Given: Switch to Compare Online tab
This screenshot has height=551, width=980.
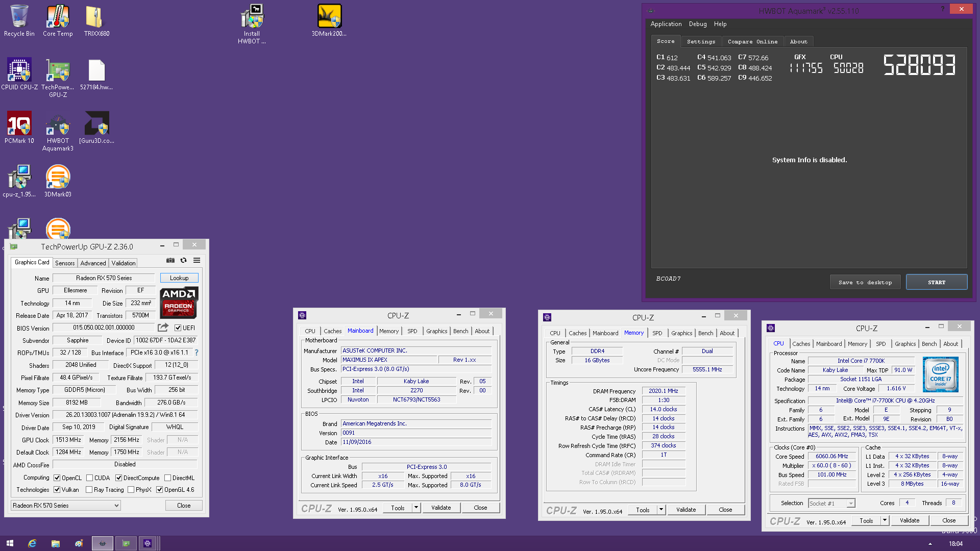Looking at the screenshot, I should click(752, 42).
